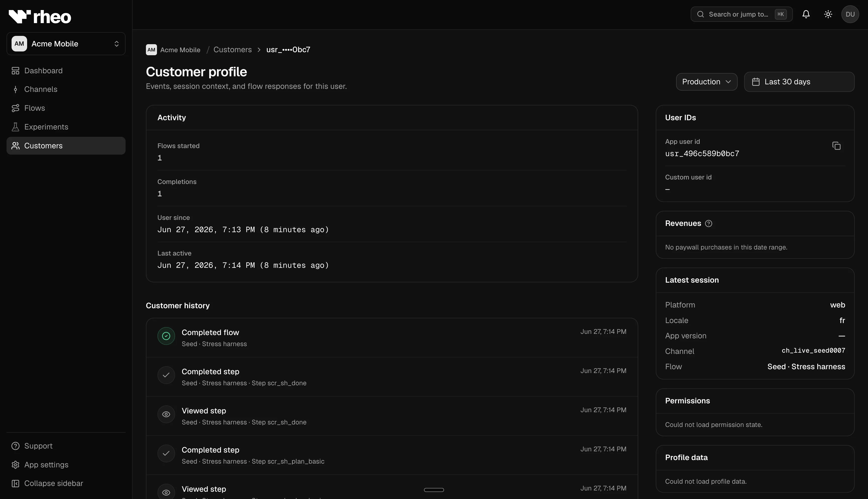Click the calendar icon in date range

(756, 82)
